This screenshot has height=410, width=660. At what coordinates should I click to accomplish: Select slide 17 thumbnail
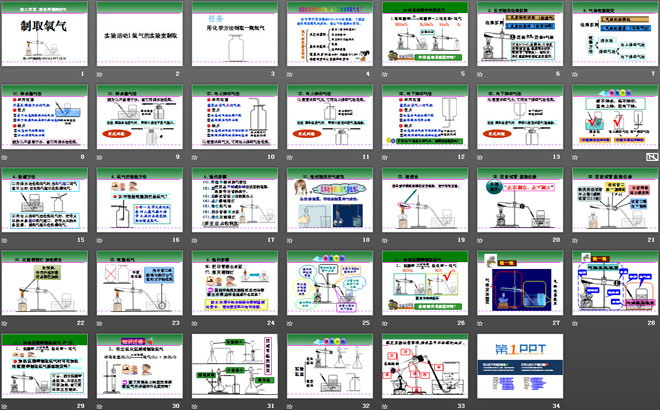pyautogui.click(x=235, y=200)
